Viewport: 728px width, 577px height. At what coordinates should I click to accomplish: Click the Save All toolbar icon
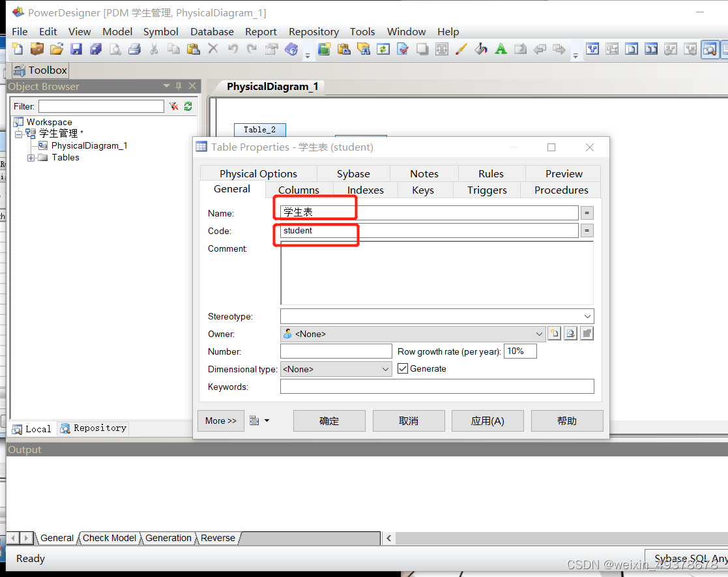96,49
